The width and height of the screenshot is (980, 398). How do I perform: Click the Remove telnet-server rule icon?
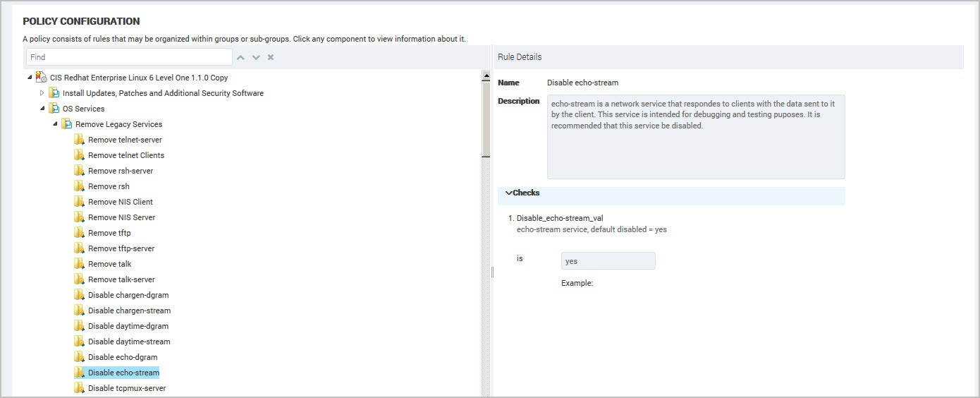pyautogui.click(x=80, y=140)
